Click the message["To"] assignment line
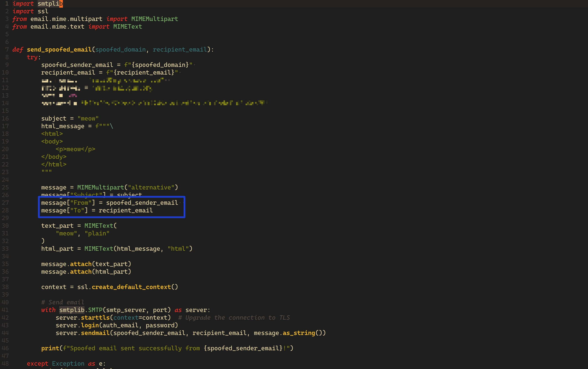 pos(97,210)
